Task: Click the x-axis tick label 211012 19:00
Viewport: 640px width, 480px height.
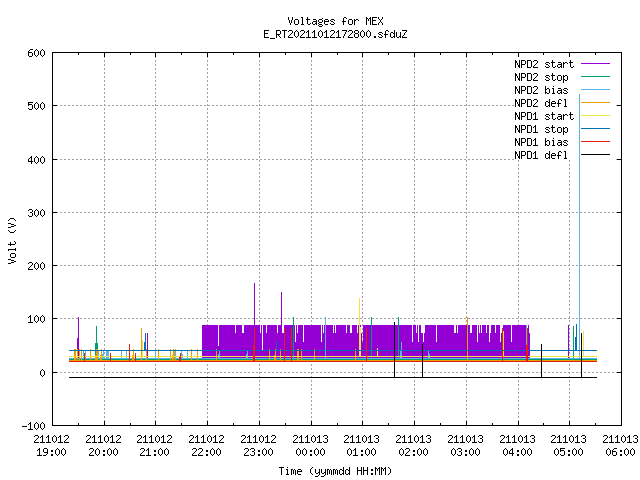Action: coord(51,446)
